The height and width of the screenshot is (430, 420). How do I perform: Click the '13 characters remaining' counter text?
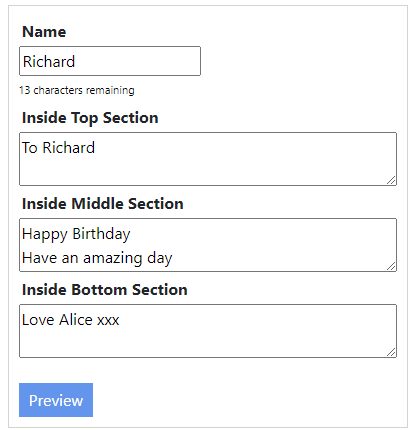tap(77, 90)
